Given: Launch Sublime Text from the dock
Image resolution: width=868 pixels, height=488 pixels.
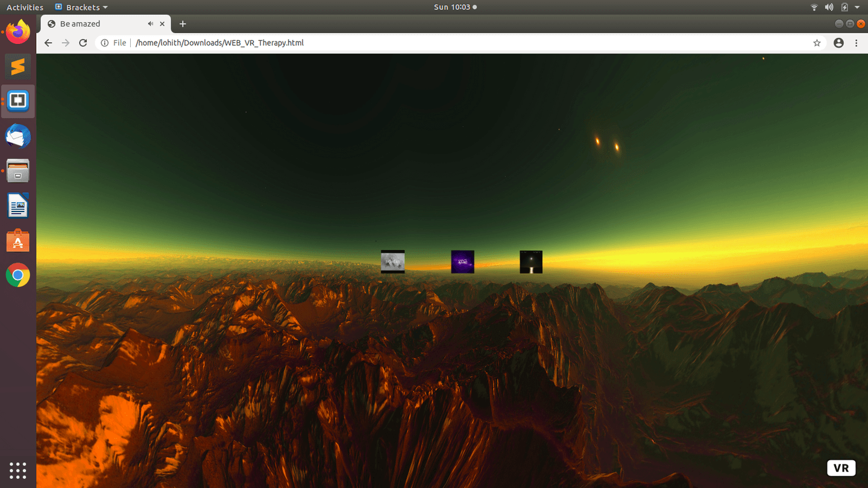Looking at the screenshot, I should [18, 66].
